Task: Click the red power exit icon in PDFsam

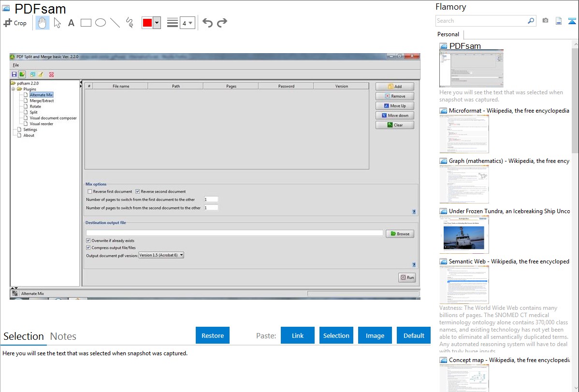Action: point(51,74)
